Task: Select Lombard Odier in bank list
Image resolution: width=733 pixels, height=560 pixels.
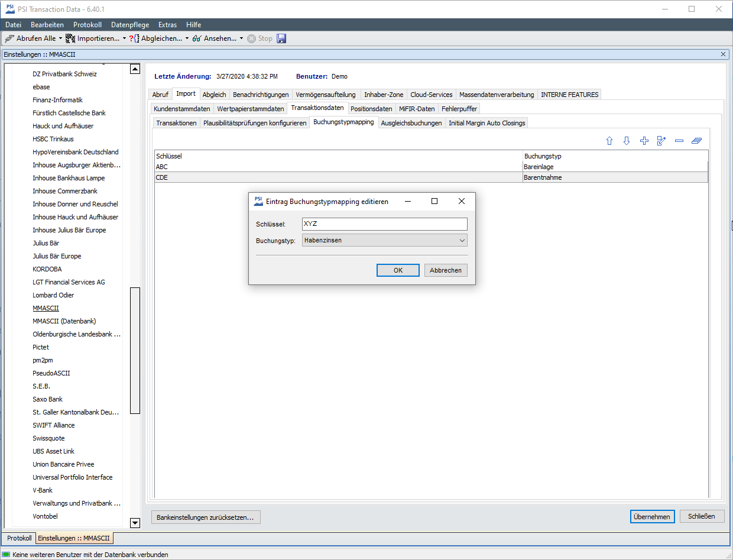Action: point(53,295)
